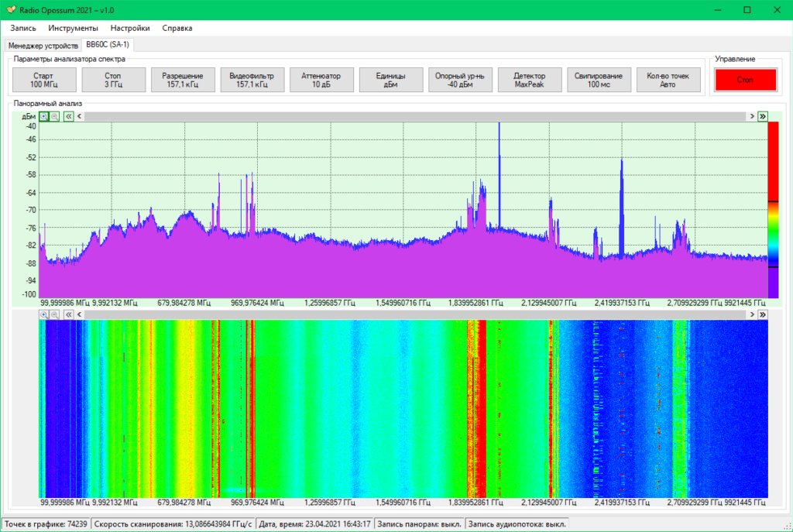This screenshot has width=793, height=532.
Task: Open the Единицы дБм units selector
Action: point(390,80)
